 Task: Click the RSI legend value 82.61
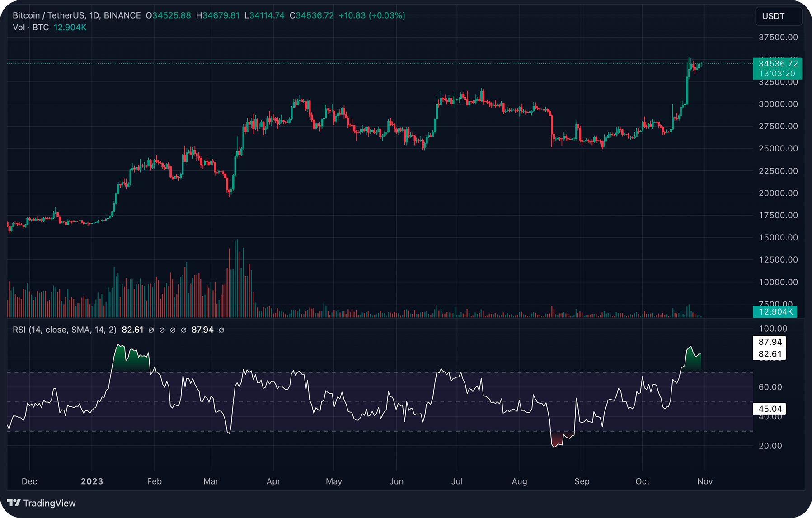(x=132, y=330)
